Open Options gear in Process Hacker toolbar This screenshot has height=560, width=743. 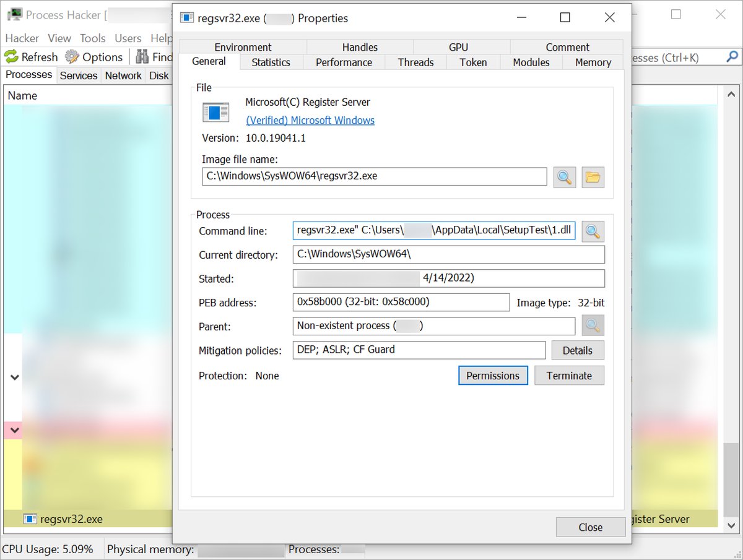[x=72, y=57]
